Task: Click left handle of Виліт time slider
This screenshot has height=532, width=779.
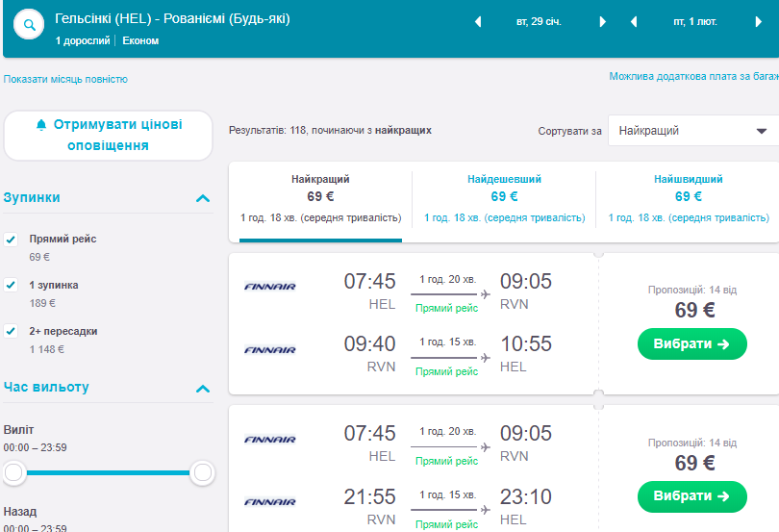Action: pos(13,472)
